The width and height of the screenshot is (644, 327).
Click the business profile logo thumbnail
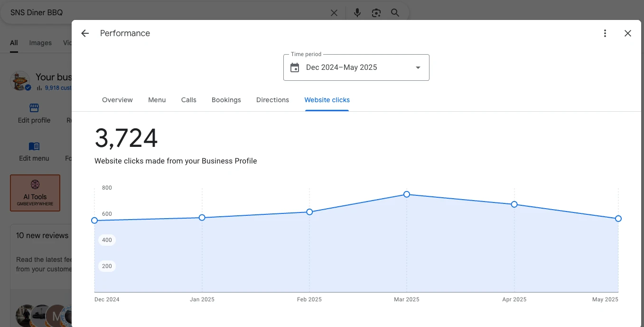point(20,81)
